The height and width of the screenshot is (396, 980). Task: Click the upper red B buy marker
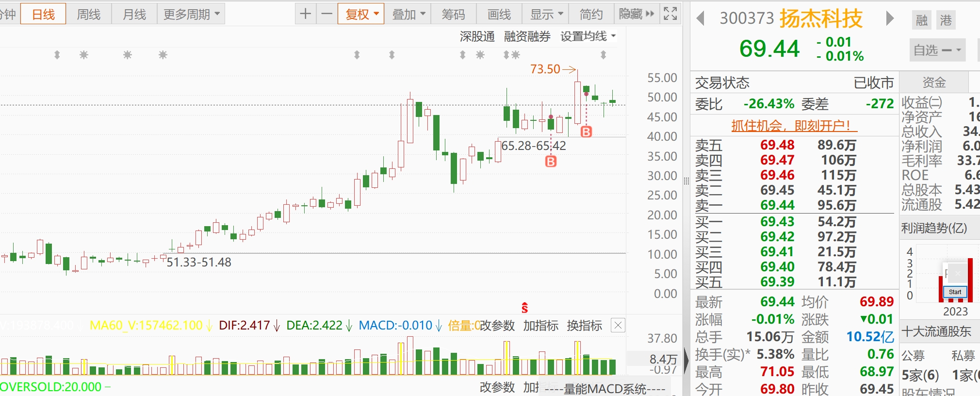pyautogui.click(x=586, y=132)
